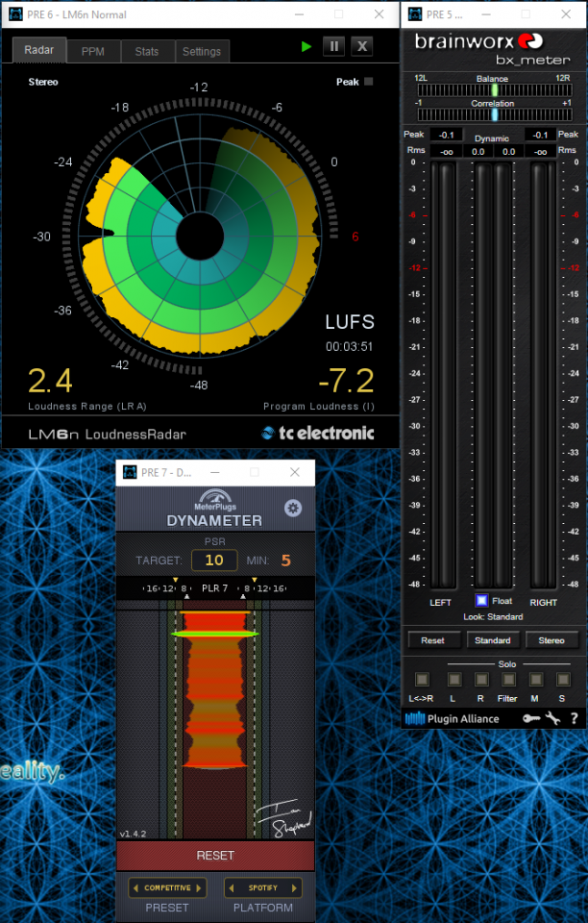Screen dimensions: 588x923
Task: Pause the LM6n loudness radar
Action: [x=334, y=46]
